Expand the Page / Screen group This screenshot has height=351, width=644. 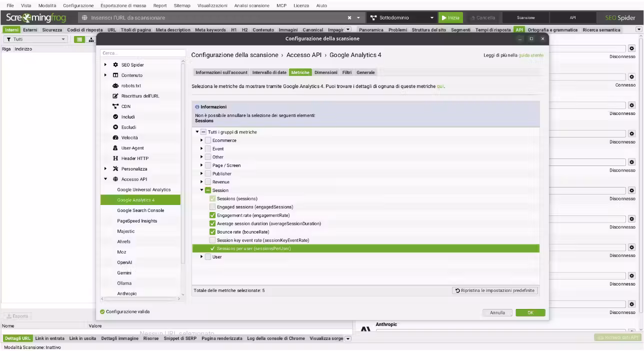coord(202,165)
